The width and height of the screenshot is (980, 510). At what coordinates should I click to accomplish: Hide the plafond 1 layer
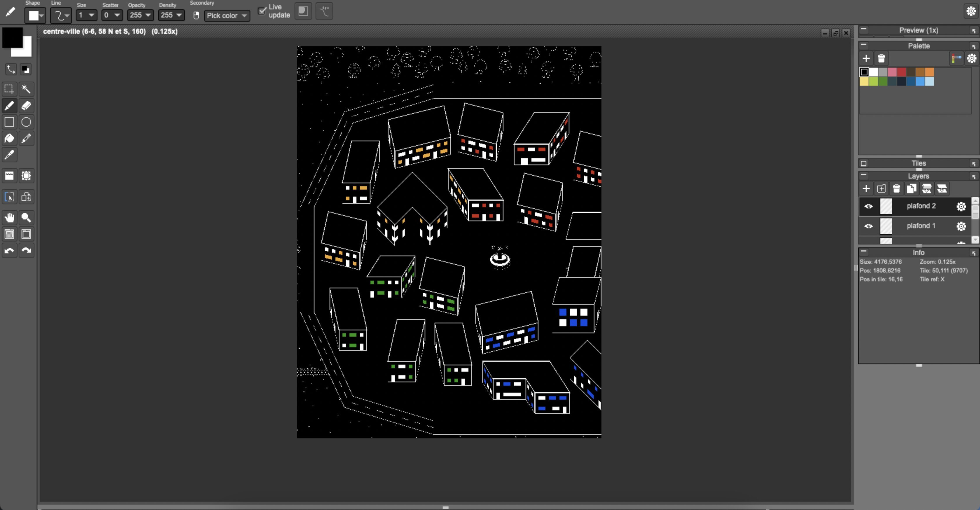click(869, 226)
